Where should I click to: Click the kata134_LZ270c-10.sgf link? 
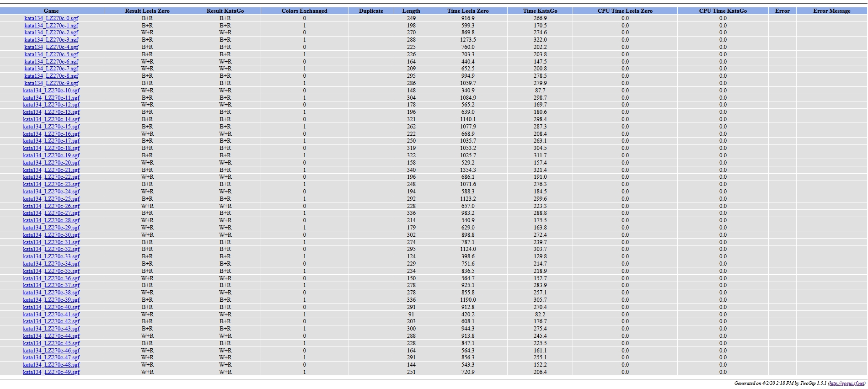point(51,91)
